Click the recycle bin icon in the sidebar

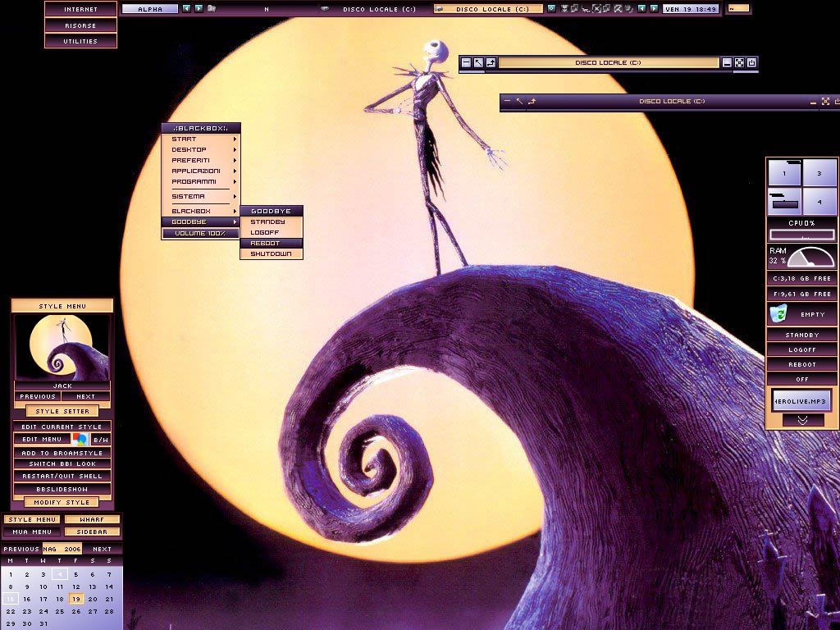tap(778, 313)
